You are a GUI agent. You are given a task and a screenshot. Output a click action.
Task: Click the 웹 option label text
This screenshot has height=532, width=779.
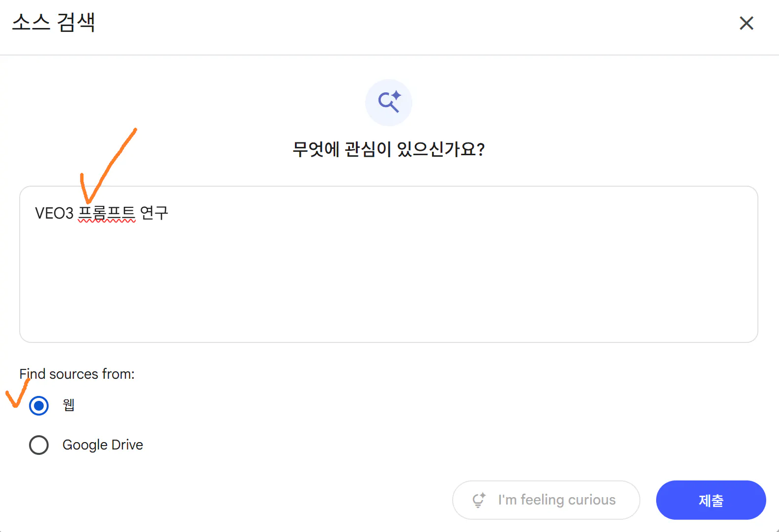point(69,405)
